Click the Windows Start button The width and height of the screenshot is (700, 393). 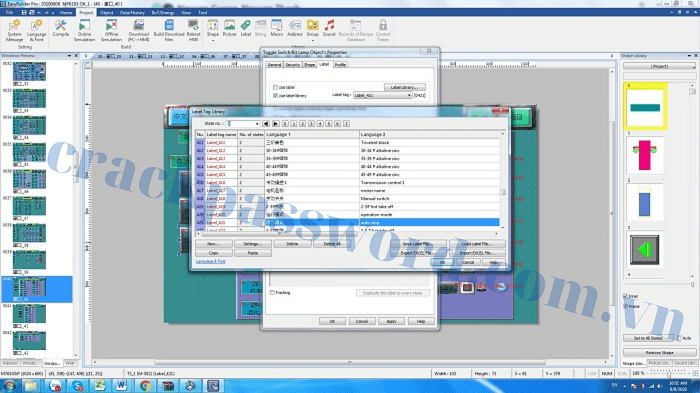[9, 385]
